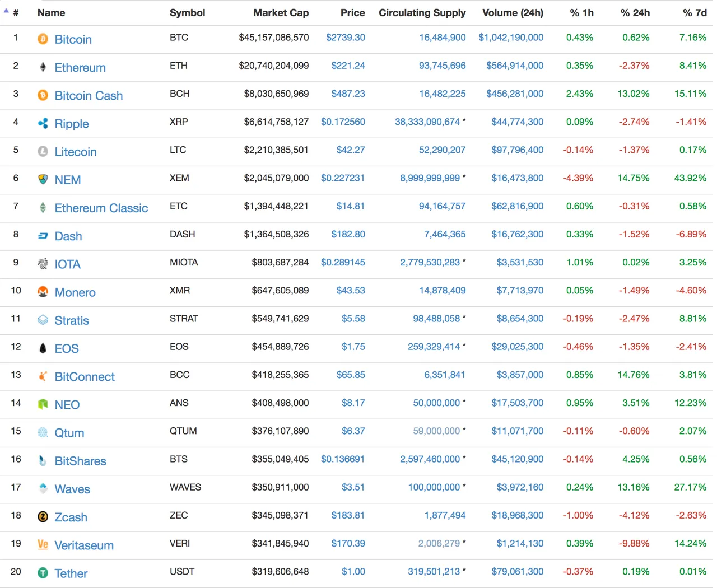Click the Veritaseum logo icon
The width and height of the screenshot is (717, 588).
coord(43,545)
